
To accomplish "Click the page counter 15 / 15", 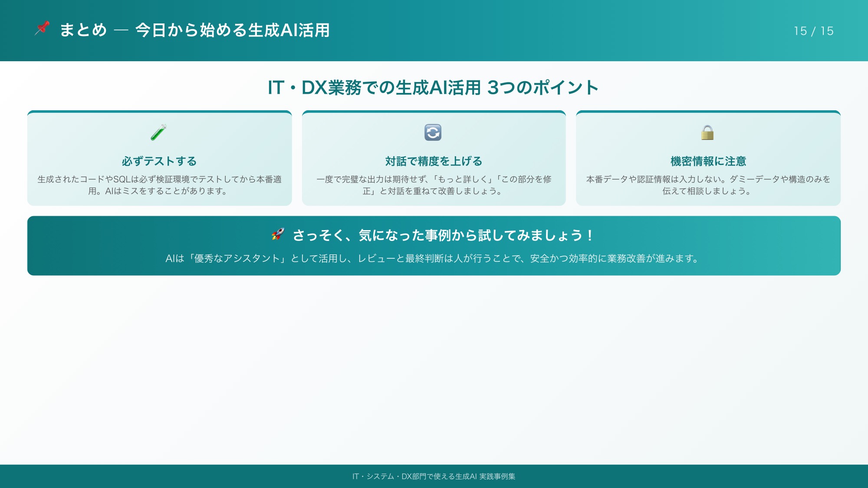I will (x=814, y=31).
